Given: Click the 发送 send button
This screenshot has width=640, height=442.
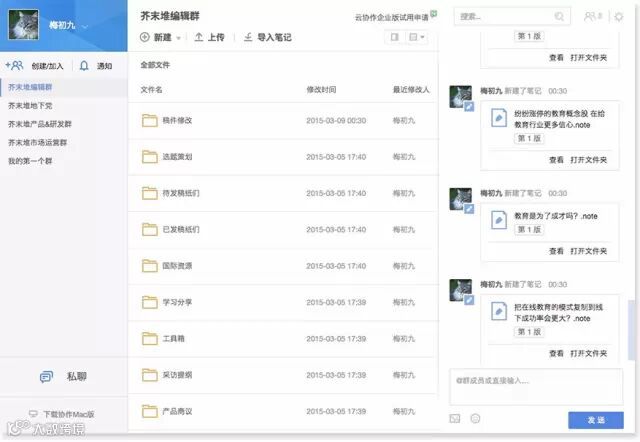Looking at the screenshot, I should click(x=596, y=420).
